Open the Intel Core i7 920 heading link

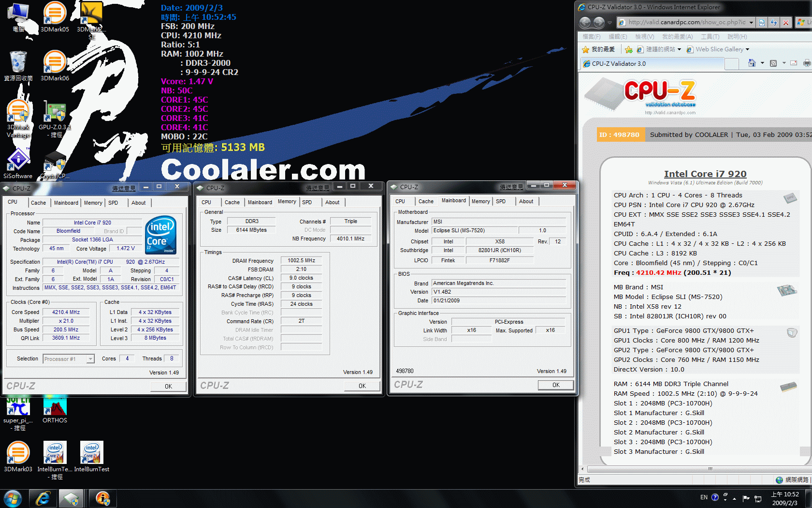(705, 174)
